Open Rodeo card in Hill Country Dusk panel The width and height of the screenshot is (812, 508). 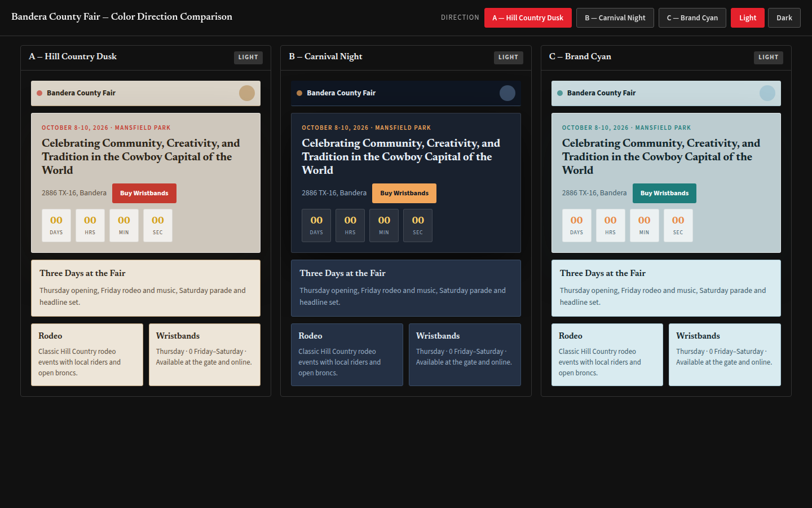click(x=87, y=354)
